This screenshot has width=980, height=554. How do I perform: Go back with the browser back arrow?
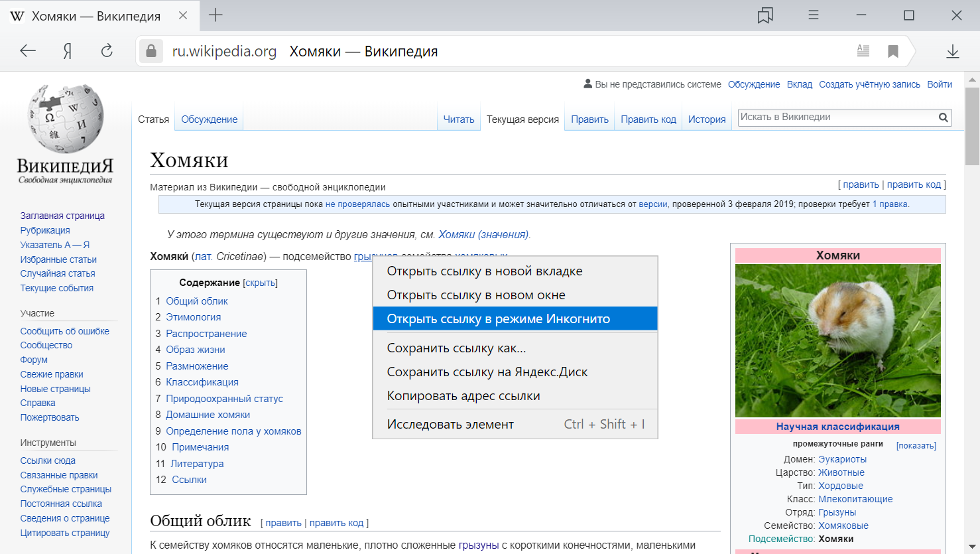pos(28,51)
